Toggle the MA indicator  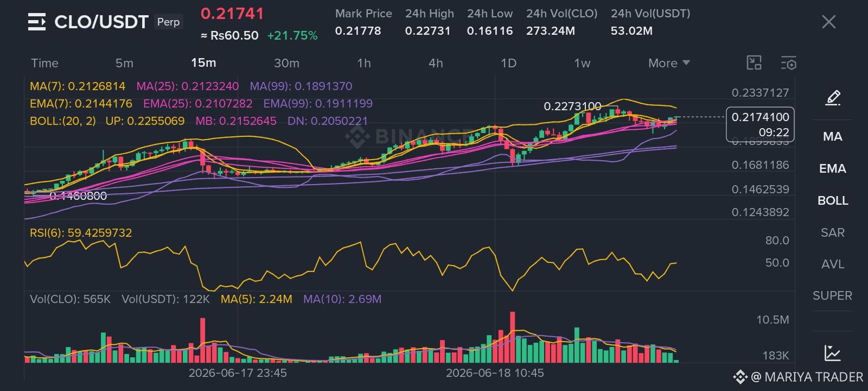click(x=833, y=136)
